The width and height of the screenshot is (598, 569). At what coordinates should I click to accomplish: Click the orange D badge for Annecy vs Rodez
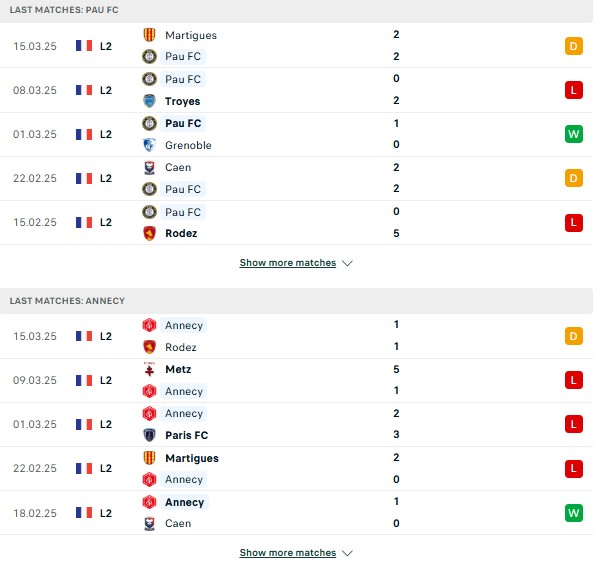tap(574, 336)
